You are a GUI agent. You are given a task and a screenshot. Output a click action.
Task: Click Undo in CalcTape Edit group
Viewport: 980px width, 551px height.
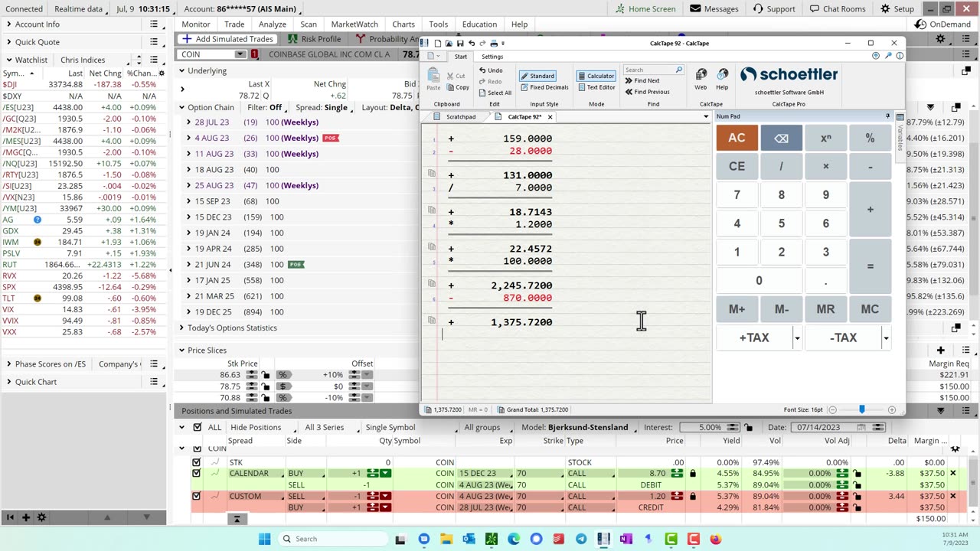(491, 70)
